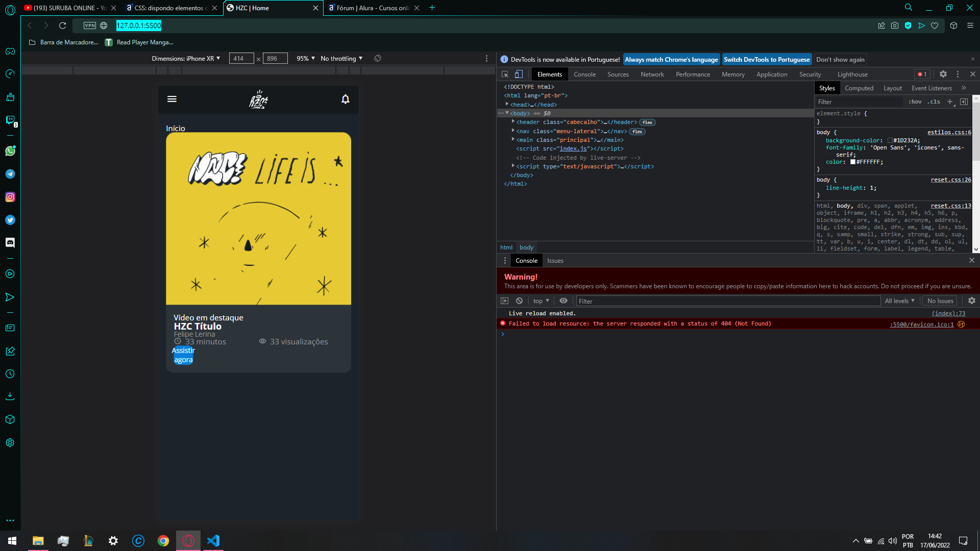
Task: Switch to the Sources tab
Action: pos(618,74)
